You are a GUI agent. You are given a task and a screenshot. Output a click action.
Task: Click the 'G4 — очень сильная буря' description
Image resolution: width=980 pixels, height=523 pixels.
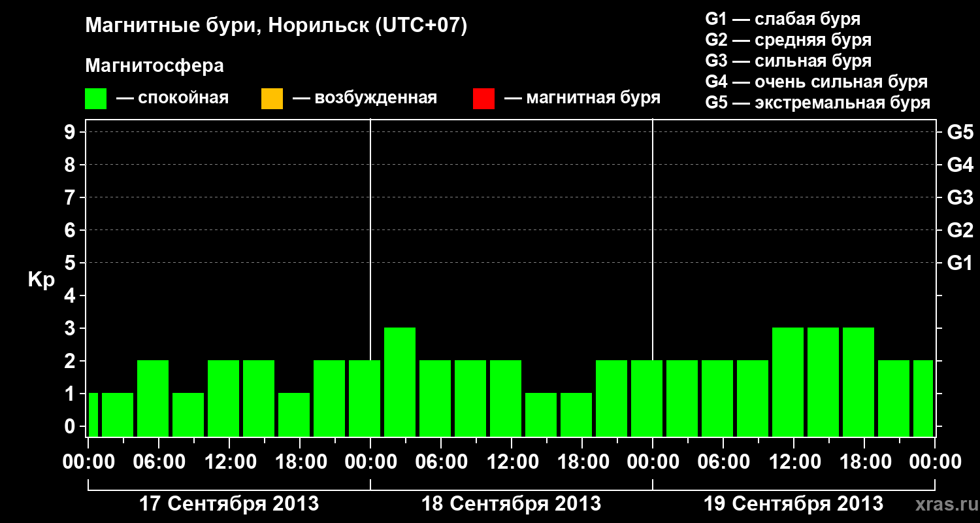coord(816,82)
